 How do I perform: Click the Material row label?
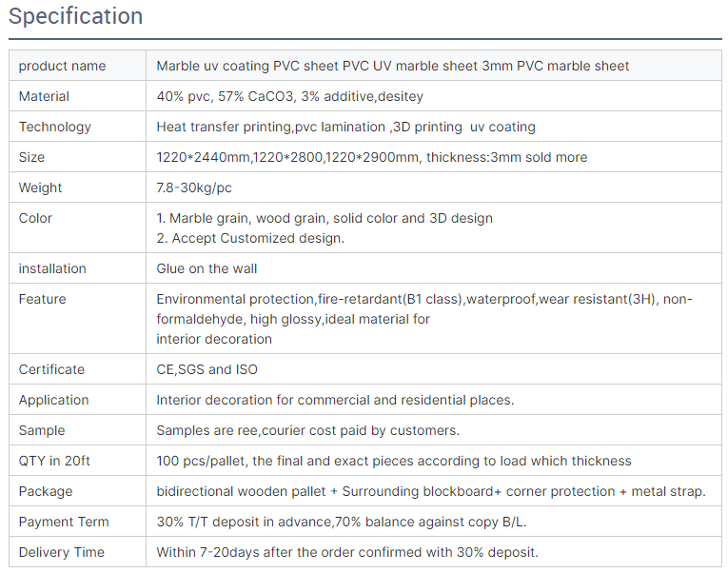coord(44,97)
